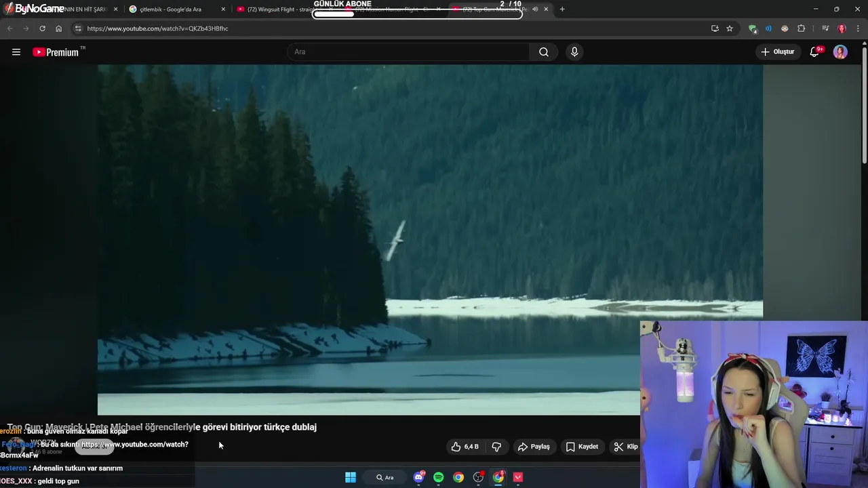This screenshot has height=488, width=868.
Task: Mute the Top Gun tab via speaker icon
Action: coord(535,9)
